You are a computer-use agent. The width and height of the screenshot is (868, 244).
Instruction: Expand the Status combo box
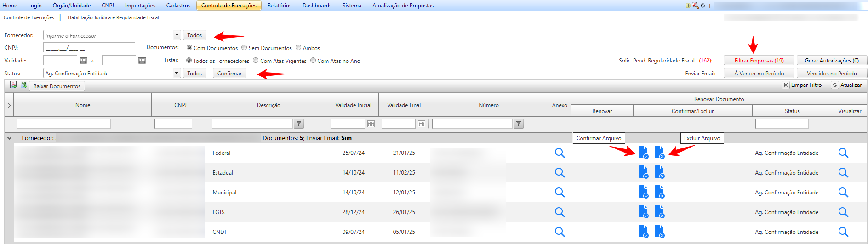point(177,74)
